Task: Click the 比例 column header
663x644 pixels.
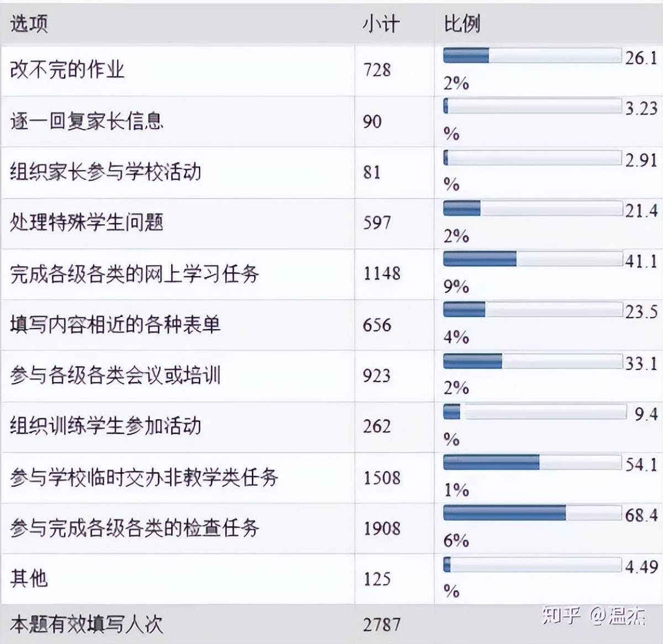Action: point(462,24)
